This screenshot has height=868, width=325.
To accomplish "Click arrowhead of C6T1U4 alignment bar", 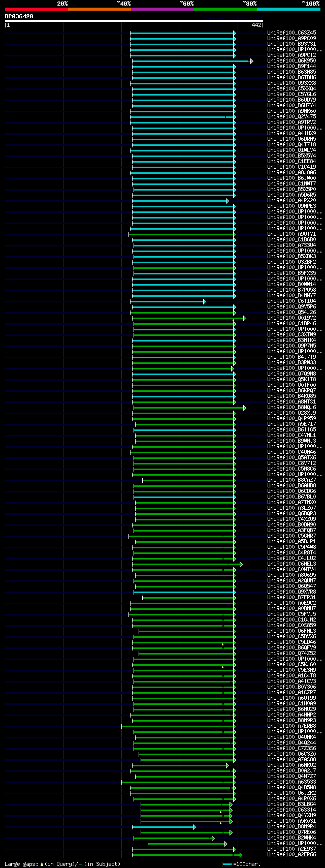I will pos(204,301).
